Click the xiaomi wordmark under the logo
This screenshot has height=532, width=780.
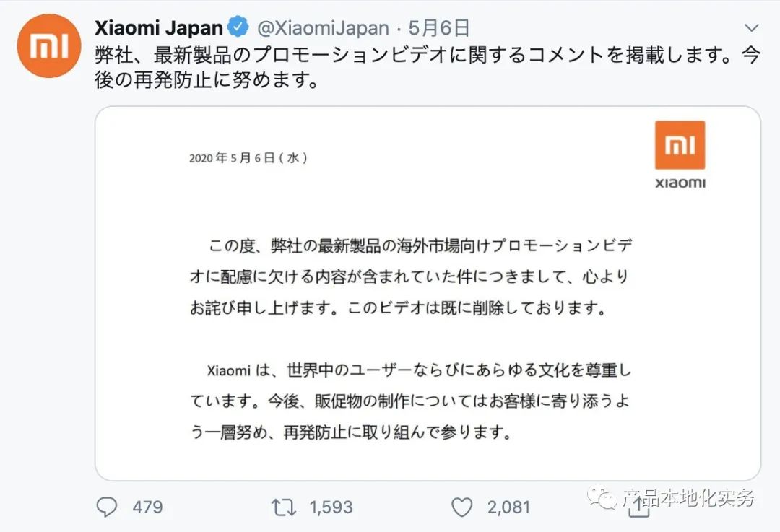click(680, 183)
